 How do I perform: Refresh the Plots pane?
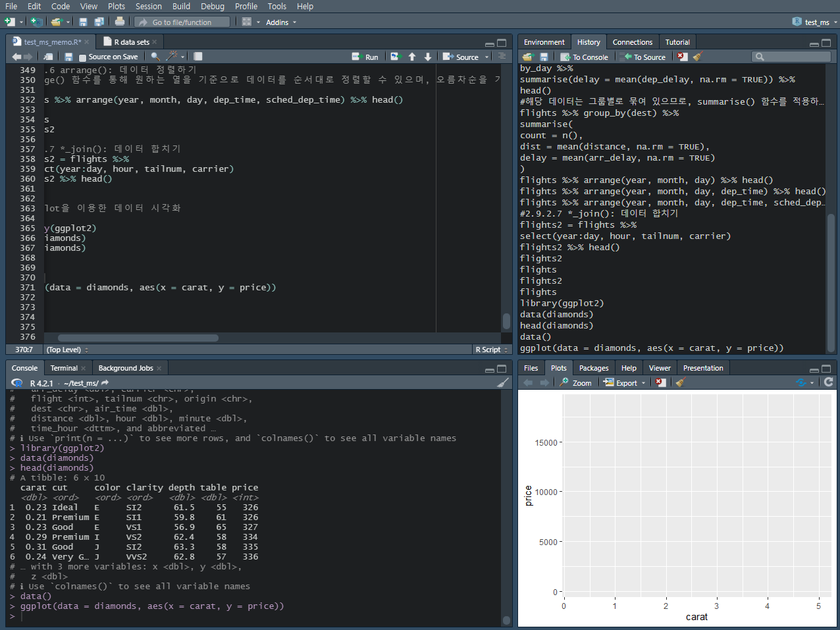coord(828,382)
